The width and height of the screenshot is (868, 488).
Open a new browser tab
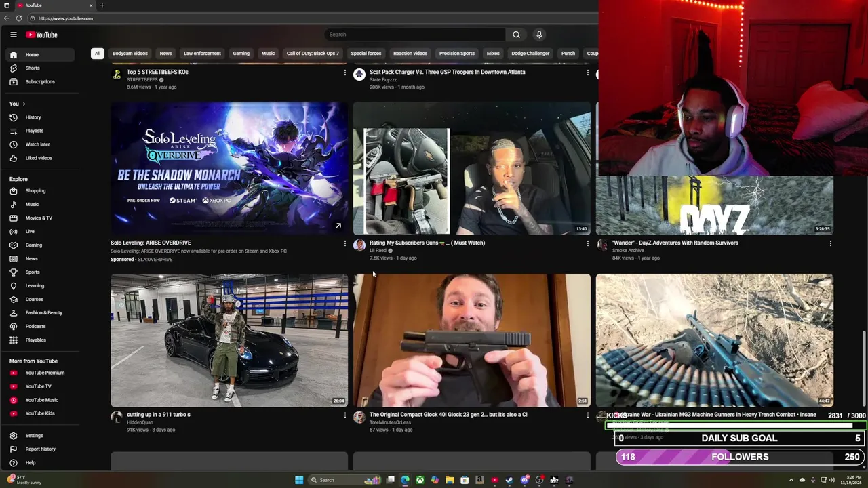pos(102,5)
